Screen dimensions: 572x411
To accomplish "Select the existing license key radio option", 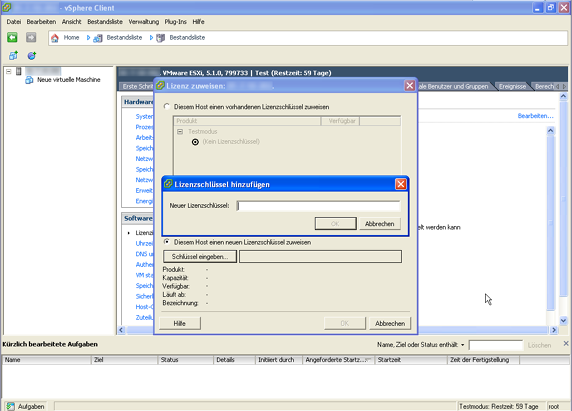I will coord(167,106).
